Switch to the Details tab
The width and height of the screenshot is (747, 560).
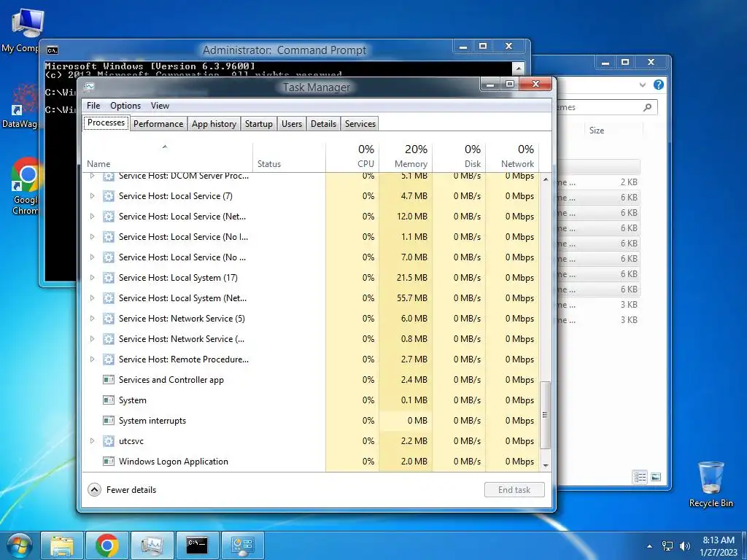[x=323, y=124]
